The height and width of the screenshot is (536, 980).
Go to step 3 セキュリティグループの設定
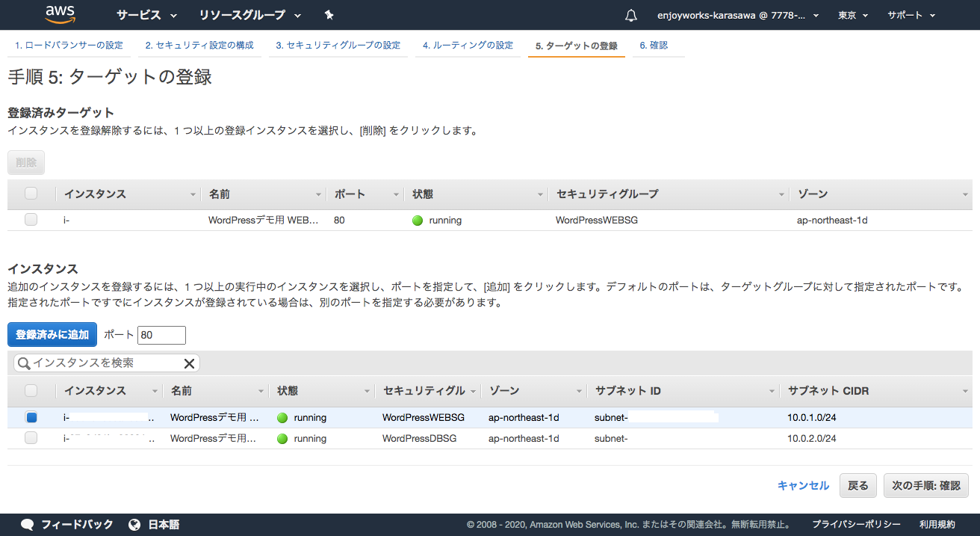338,46
